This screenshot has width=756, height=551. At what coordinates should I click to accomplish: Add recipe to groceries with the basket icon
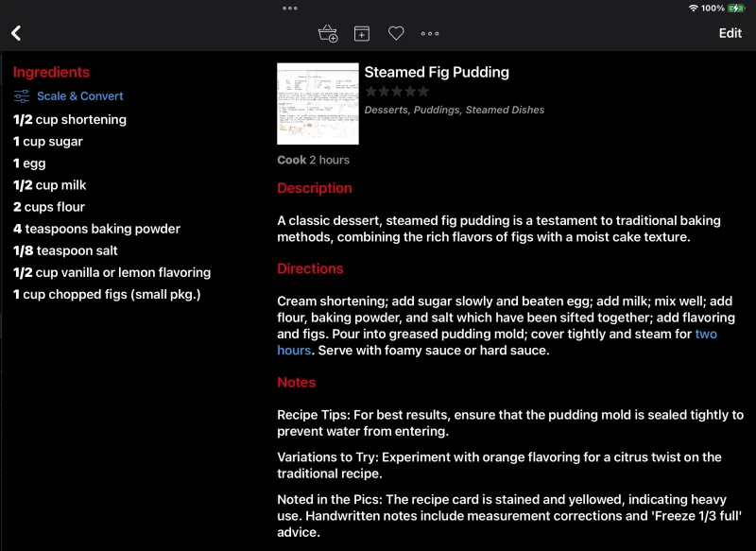point(327,33)
